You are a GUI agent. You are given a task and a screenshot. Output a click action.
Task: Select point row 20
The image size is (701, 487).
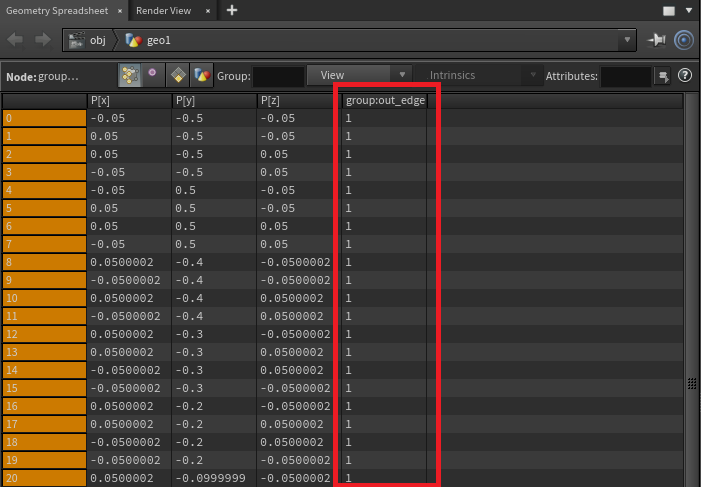coord(44,479)
